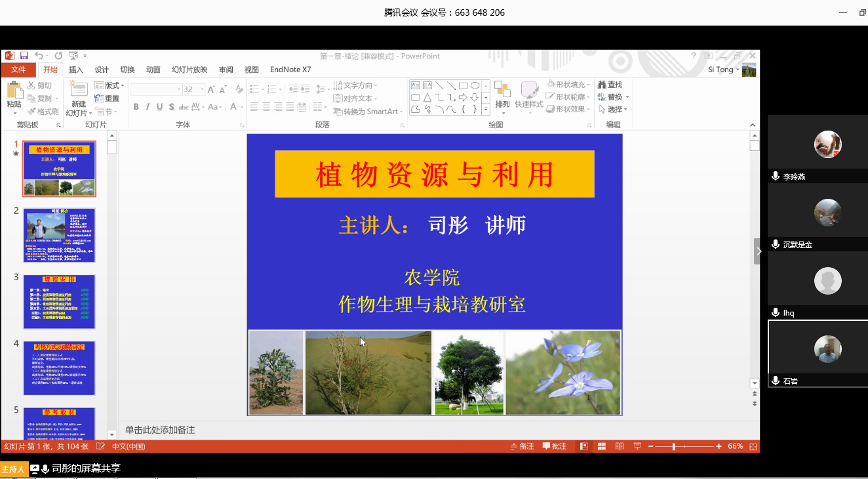Switch to Slide Sorter view icon
This screenshot has width=868, height=479.
pos(601,446)
